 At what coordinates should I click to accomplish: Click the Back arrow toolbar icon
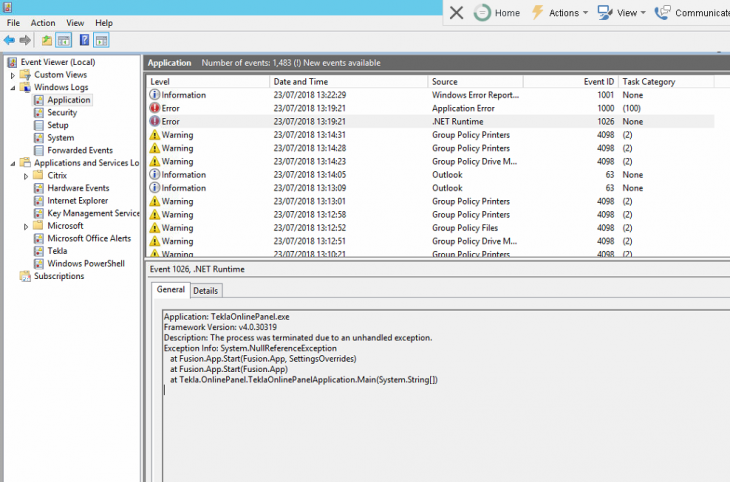9,41
